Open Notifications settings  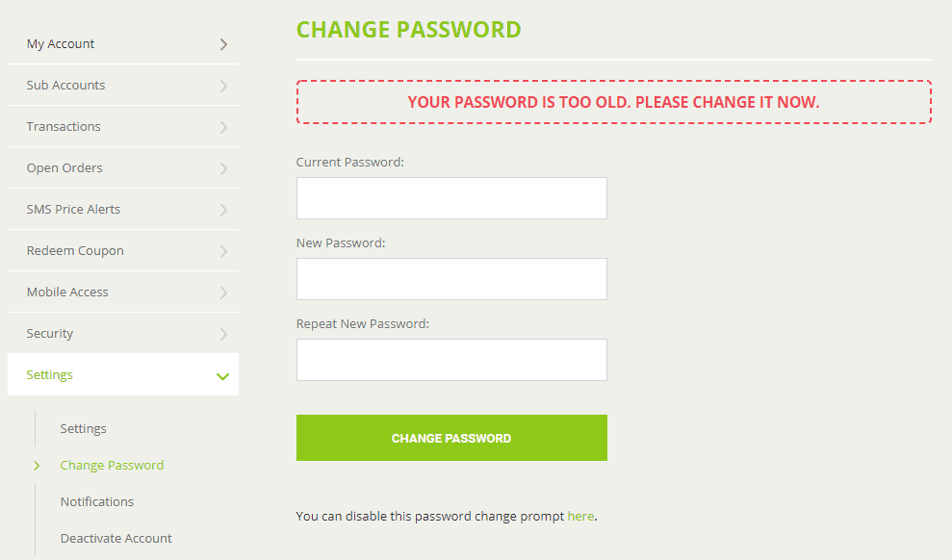click(97, 501)
